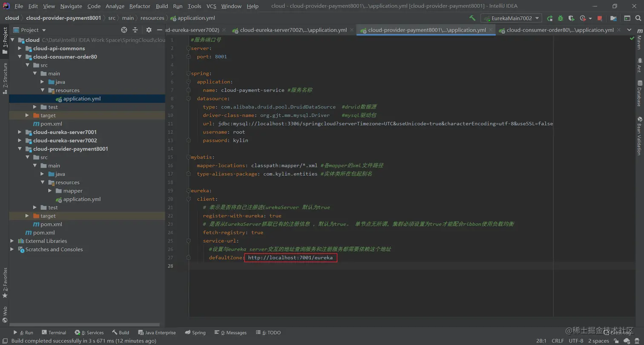Image resolution: width=644 pixels, height=345 pixels.
Task: Click the Build Project hammer icon
Action: point(472,18)
